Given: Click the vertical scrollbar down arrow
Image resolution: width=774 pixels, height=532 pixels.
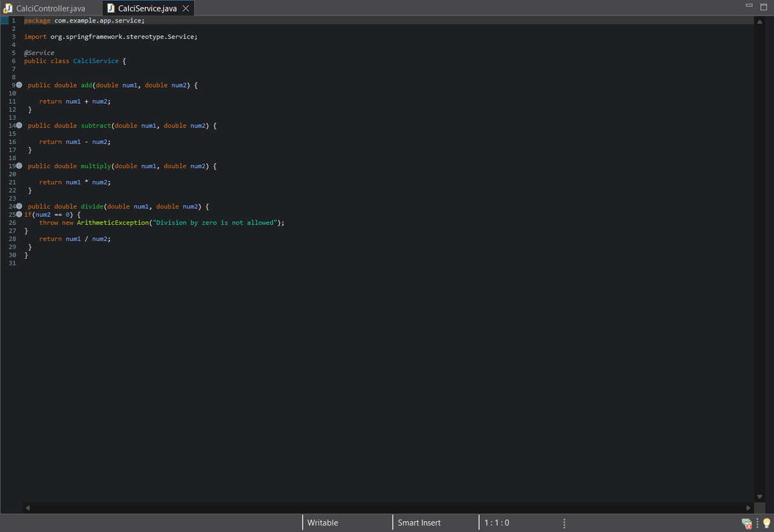Looking at the screenshot, I should tap(759, 497).
